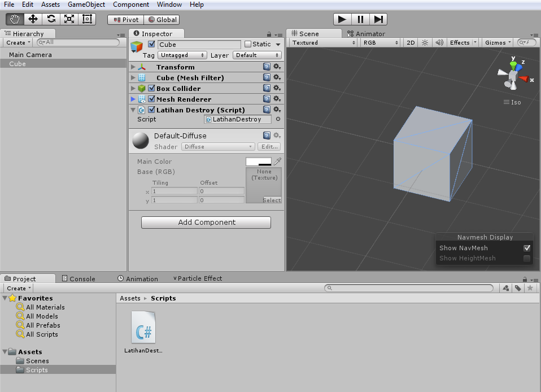The width and height of the screenshot is (541, 392).
Task: Select the Rotate tool
Action: pyautogui.click(x=51, y=19)
